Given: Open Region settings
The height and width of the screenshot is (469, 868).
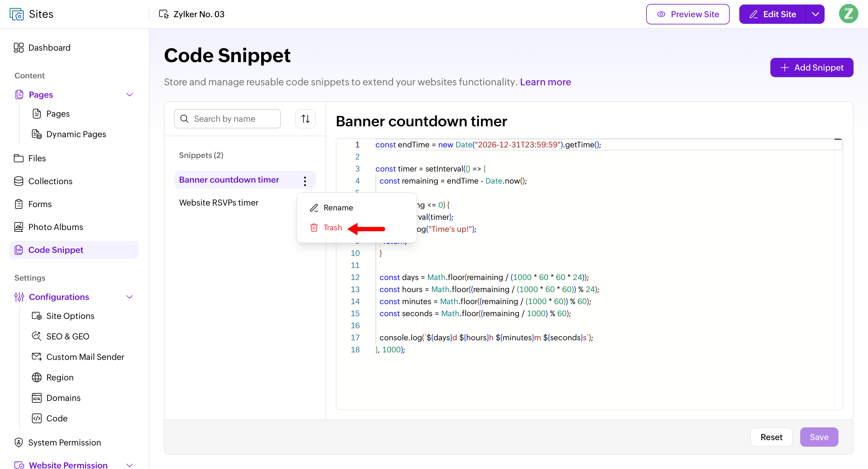Looking at the screenshot, I should (x=52, y=378).
